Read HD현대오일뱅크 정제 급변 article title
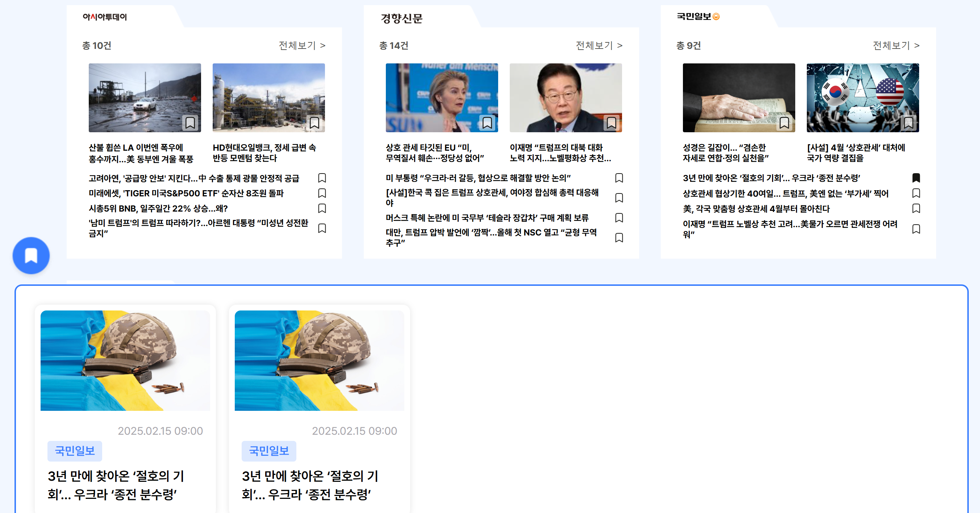Viewport: 980px width, 513px height. [x=264, y=153]
